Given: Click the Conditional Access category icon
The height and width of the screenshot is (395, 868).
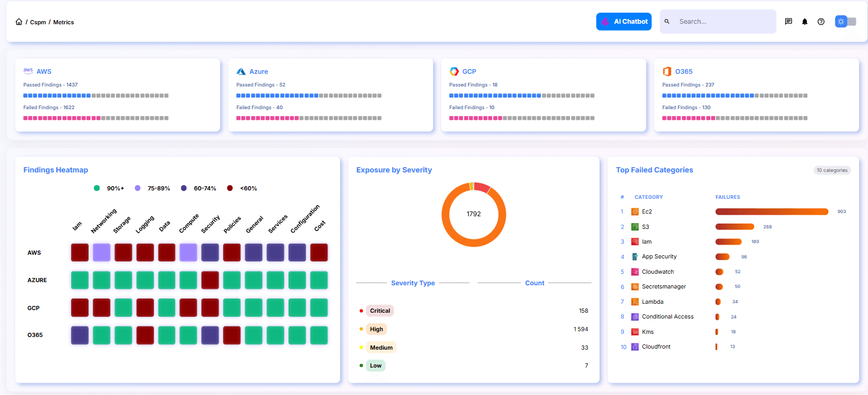Looking at the screenshot, I should (x=635, y=317).
